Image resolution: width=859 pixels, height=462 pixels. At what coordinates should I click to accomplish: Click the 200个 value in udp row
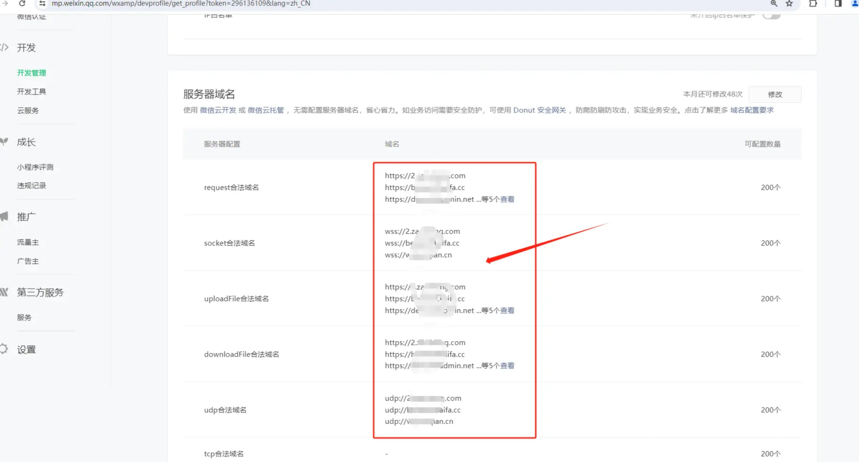[x=770, y=410]
